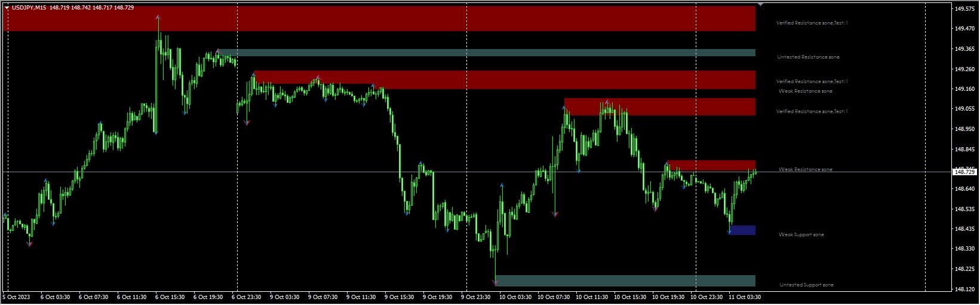Click the 6 Oct 11:30 time label
Viewport: 980px width, 305px height.
tap(131, 297)
